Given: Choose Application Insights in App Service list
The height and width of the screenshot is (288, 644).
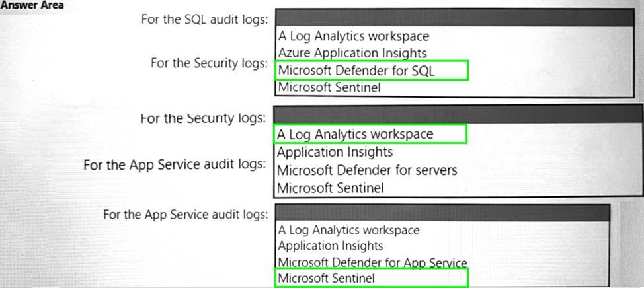Looking at the screenshot, I should [330, 246].
